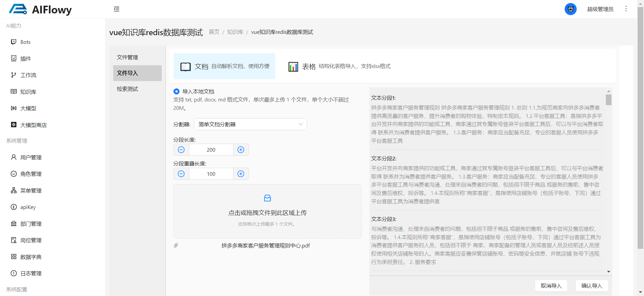Click the 确认导入 button
This screenshot has width=644, height=296.
pyautogui.click(x=592, y=286)
